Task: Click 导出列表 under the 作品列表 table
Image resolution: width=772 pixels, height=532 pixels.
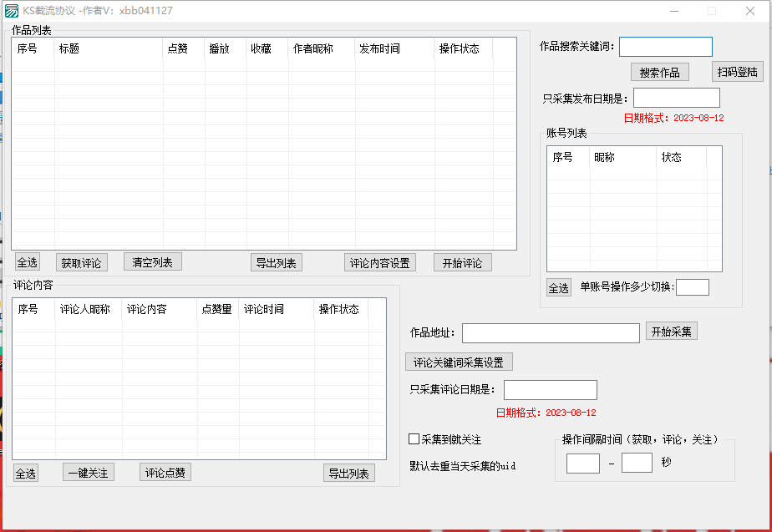Action: click(x=277, y=263)
